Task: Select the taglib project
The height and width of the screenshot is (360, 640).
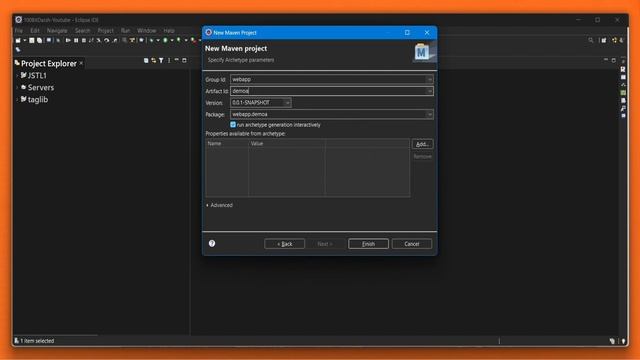Action: click(38, 99)
